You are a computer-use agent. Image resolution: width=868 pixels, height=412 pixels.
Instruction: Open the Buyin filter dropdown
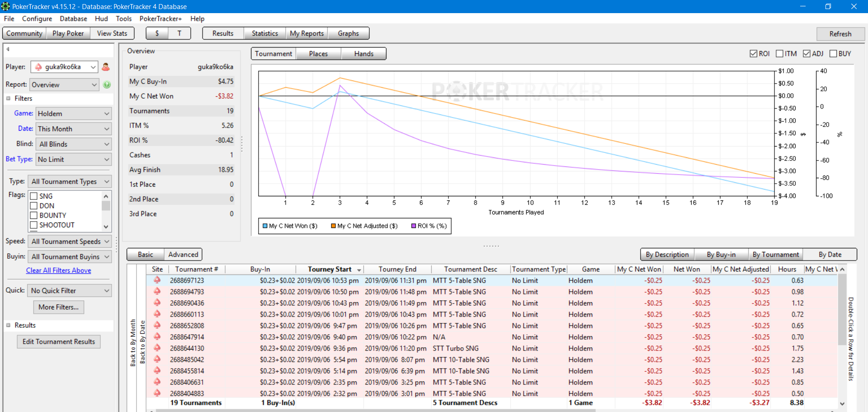pyautogui.click(x=70, y=256)
